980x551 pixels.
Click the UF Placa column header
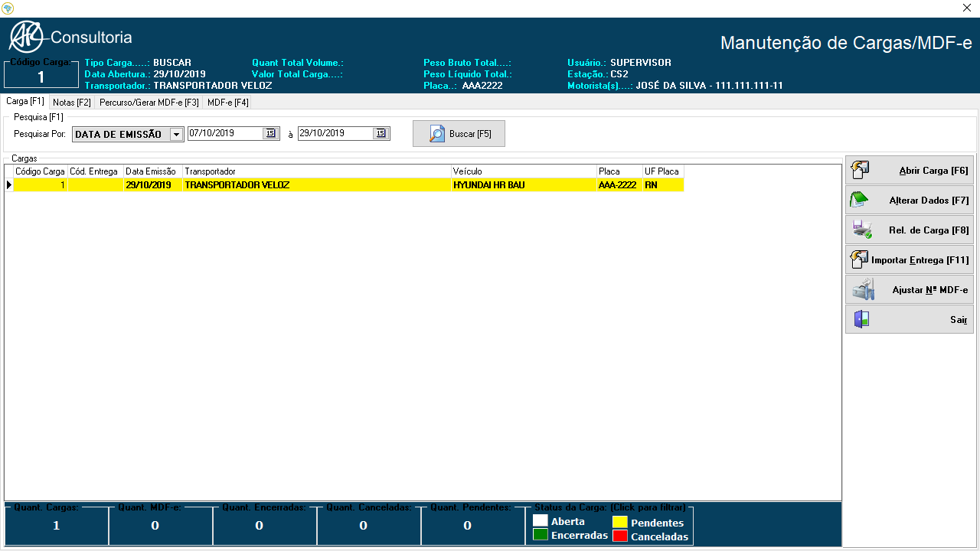[x=663, y=171]
